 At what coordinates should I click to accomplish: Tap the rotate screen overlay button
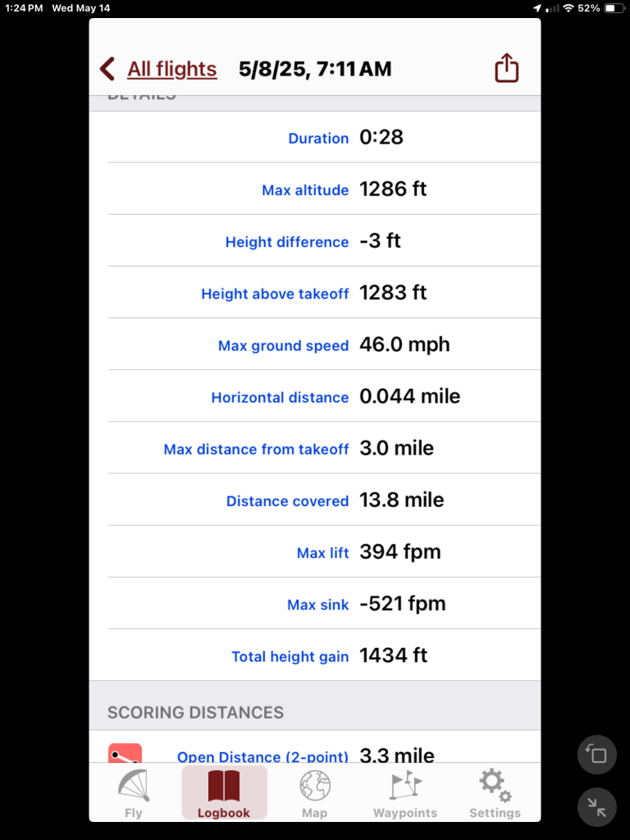[x=596, y=755]
